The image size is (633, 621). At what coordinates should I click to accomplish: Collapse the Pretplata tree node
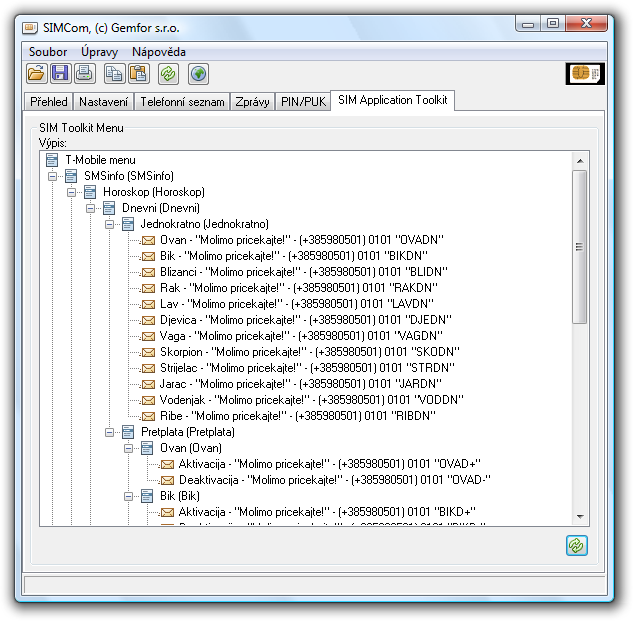pos(110,432)
